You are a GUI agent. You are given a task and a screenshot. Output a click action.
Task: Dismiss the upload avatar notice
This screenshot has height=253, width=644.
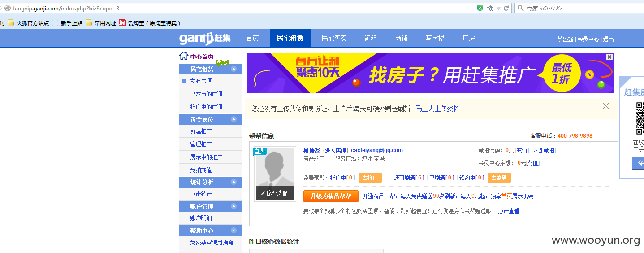pos(605,106)
